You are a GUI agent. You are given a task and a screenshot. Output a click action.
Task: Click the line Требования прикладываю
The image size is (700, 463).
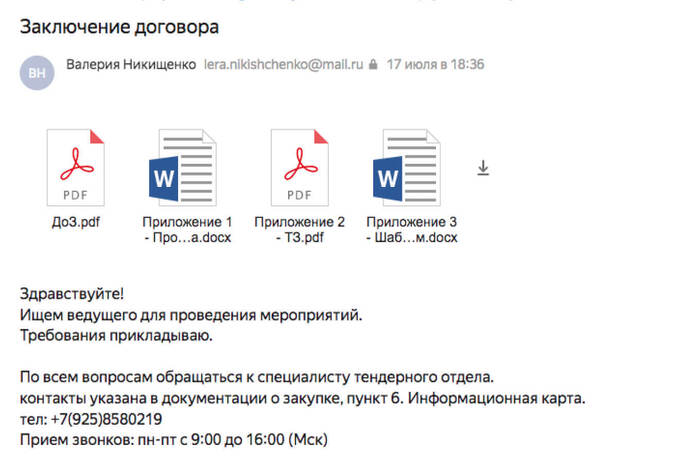[x=117, y=335]
